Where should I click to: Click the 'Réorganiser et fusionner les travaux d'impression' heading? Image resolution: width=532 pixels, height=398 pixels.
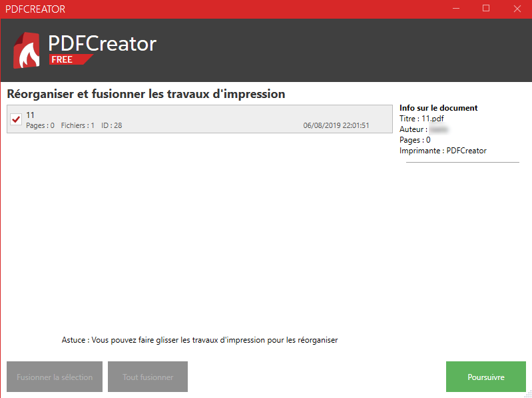click(146, 94)
